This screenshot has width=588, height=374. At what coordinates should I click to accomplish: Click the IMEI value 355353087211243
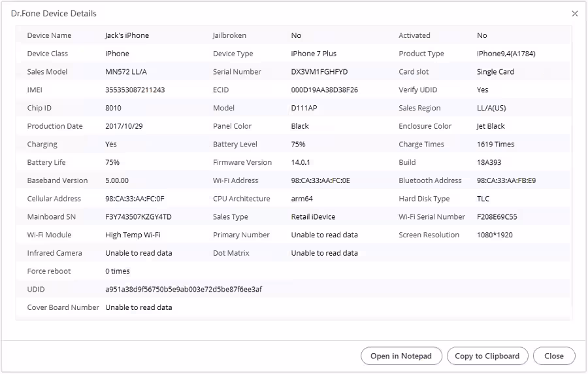135,90
